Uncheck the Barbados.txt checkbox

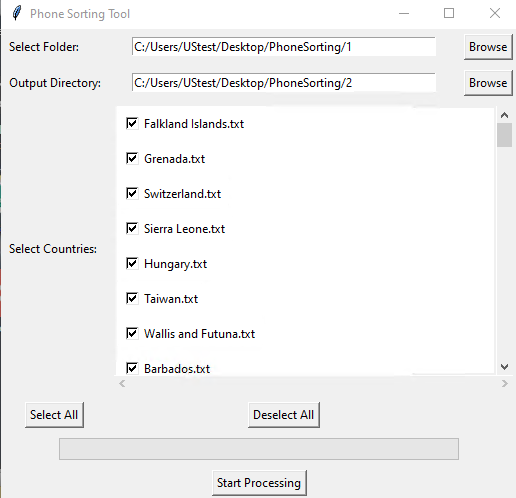pyautogui.click(x=132, y=369)
